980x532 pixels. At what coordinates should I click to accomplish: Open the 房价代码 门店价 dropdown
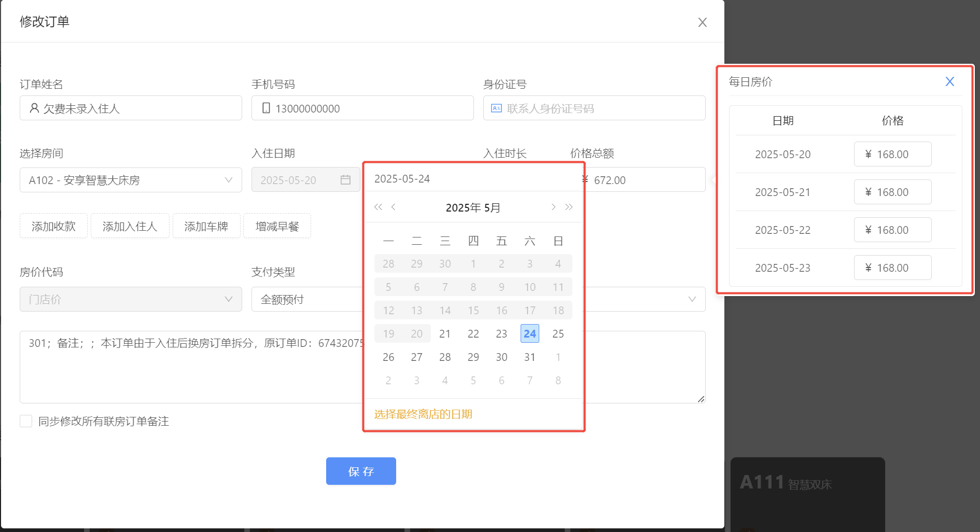(x=131, y=299)
